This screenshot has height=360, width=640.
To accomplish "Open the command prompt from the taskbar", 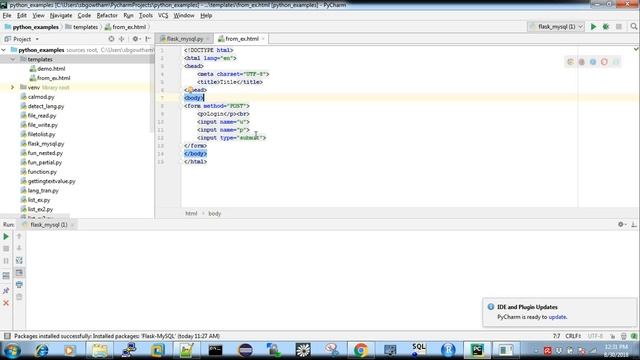I will 215,350.
